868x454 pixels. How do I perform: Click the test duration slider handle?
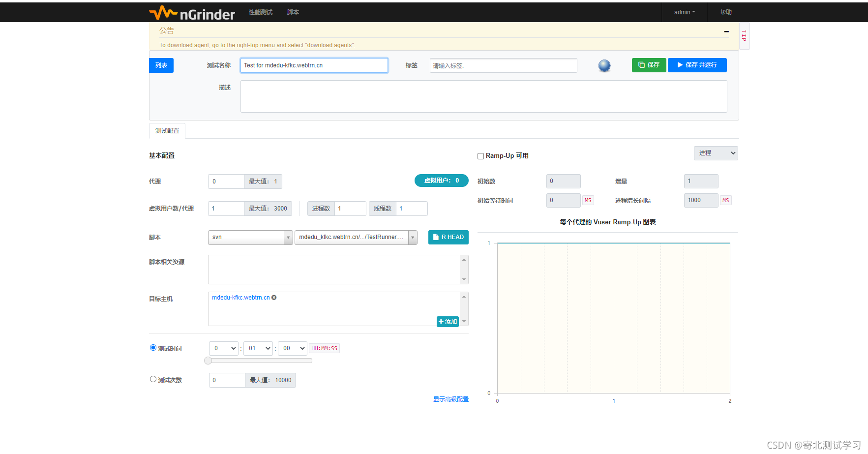click(208, 361)
